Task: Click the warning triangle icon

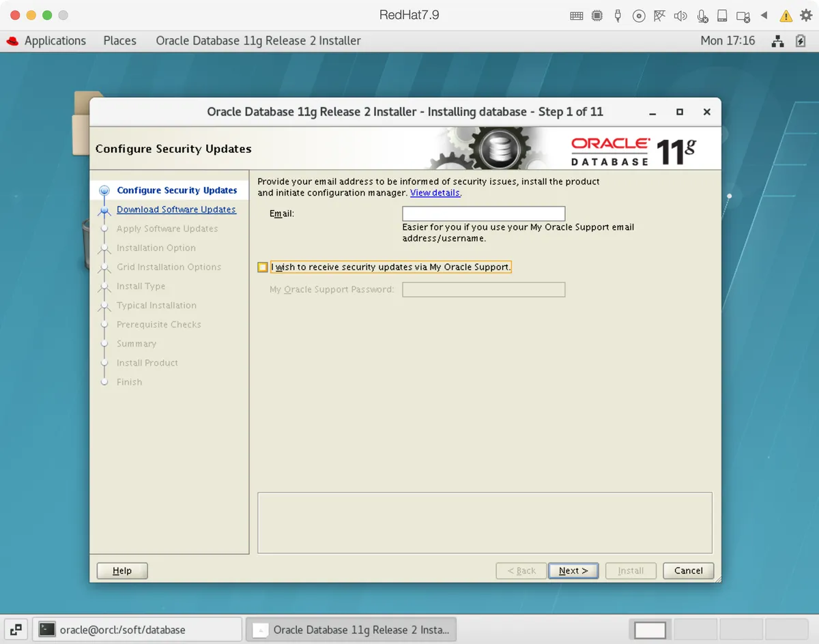Action: pyautogui.click(x=784, y=15)
